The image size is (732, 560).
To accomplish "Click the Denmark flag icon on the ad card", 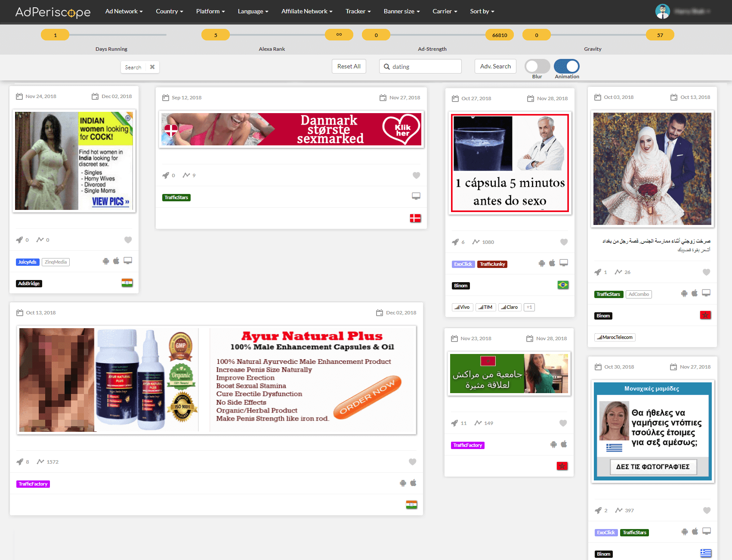I will pos(415,218).
